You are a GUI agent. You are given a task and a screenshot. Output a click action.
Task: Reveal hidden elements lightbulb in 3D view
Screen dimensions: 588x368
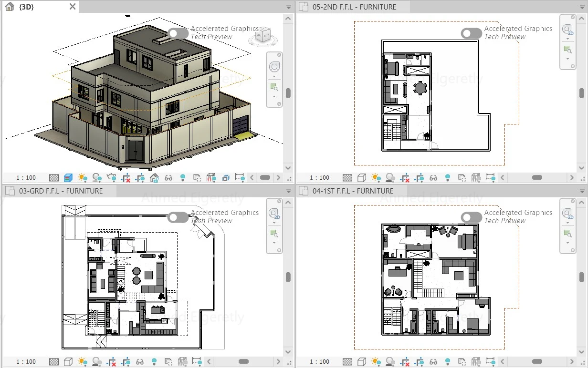click(x=182, y=178)
